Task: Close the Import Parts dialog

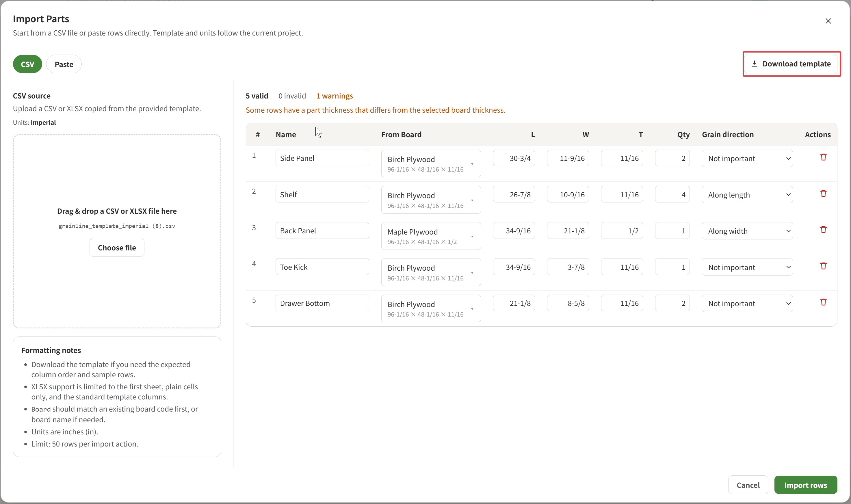Action: [x=828, y=21]
